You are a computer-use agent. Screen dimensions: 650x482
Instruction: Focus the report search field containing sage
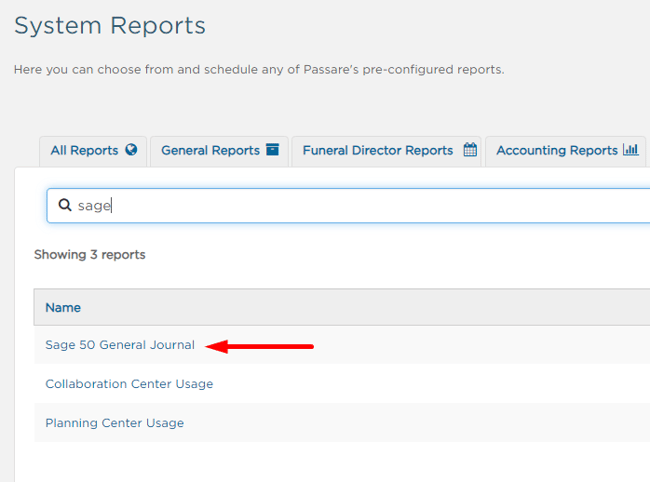click(348, 206)
